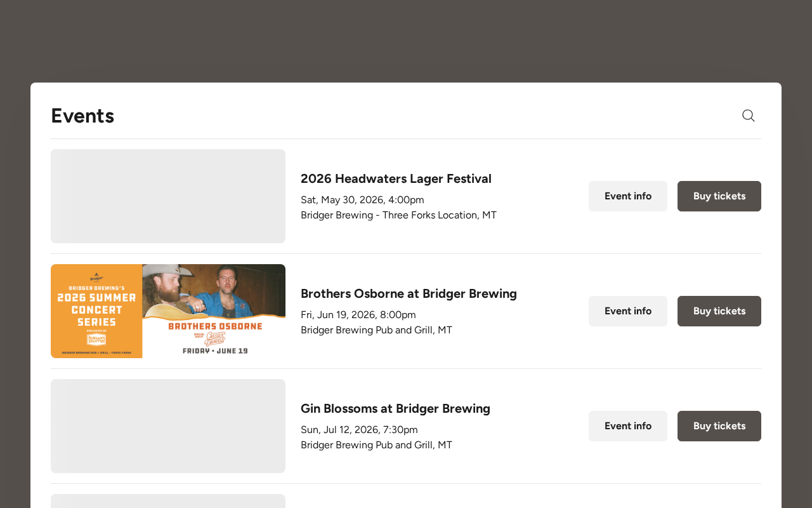Open the Brothers Osborne at Bridger Brewing title
The width and height of the screenshot is (812, 508).
(x=409, y=293)
